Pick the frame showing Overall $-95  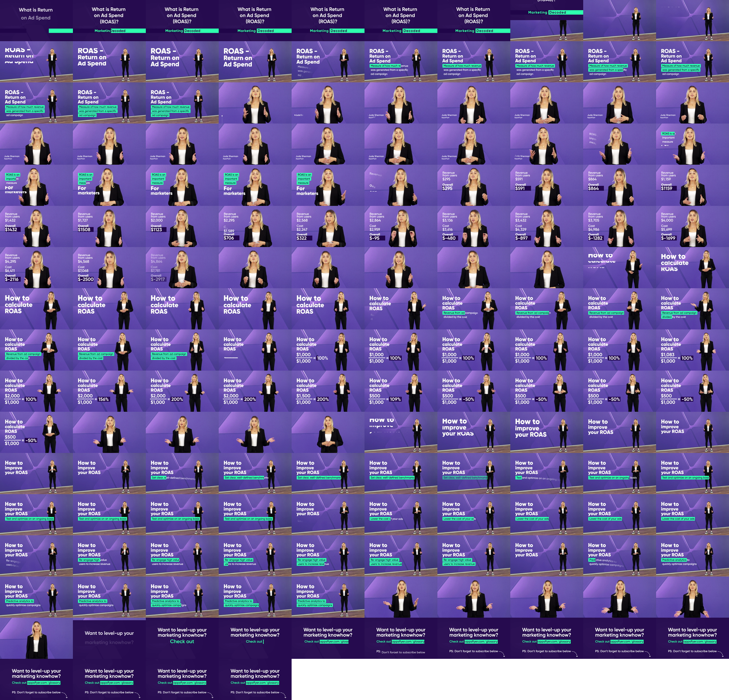click(x=401, y=226)
